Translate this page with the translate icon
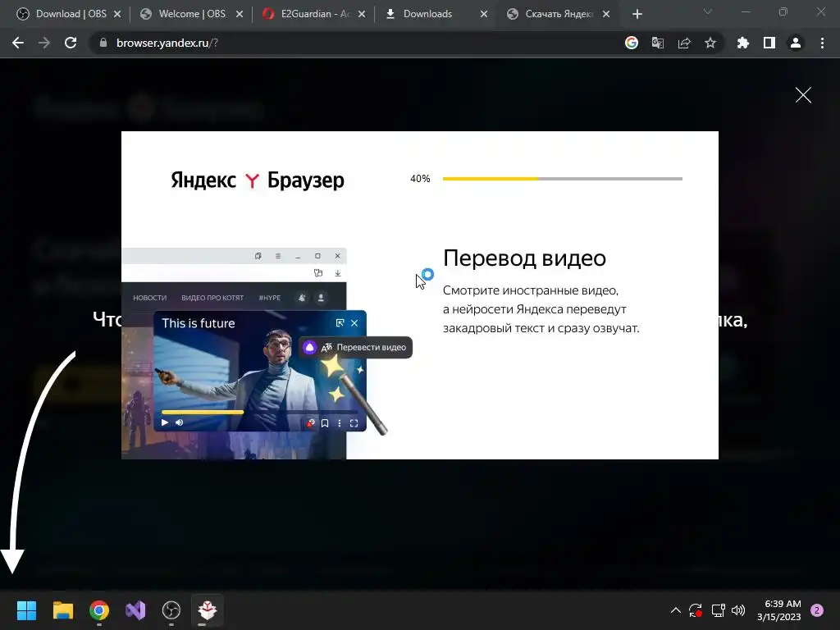The height and width of the screenshot is (630, 840). pos(658,43)
